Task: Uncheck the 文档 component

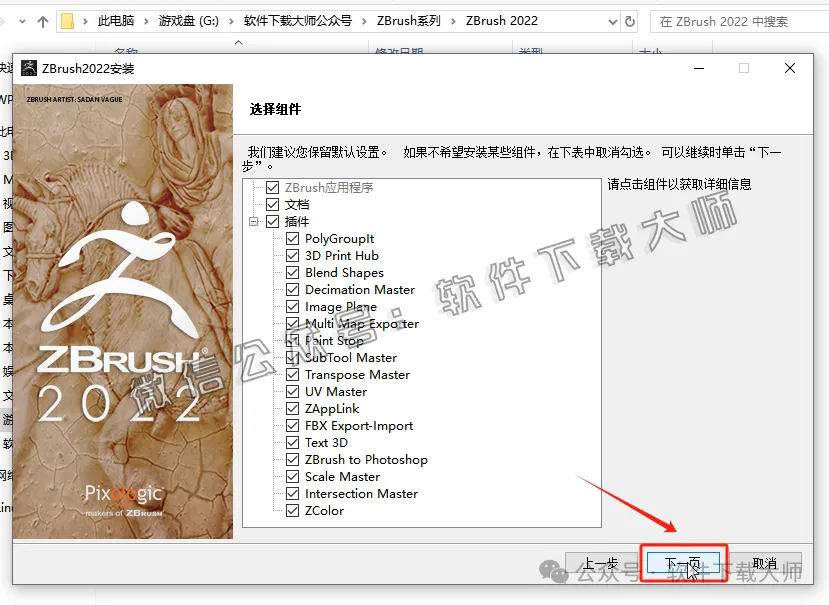Action: click(270, 203)
